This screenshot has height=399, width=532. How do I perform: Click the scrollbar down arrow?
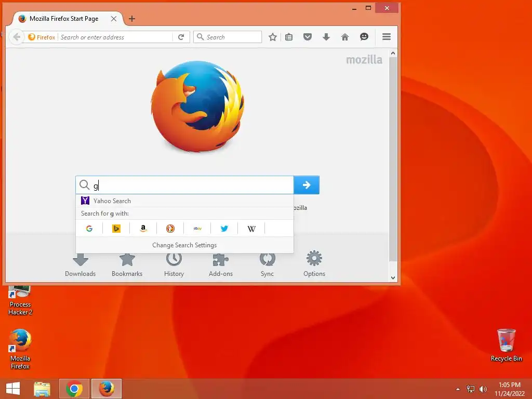click(x=393, y=277)
